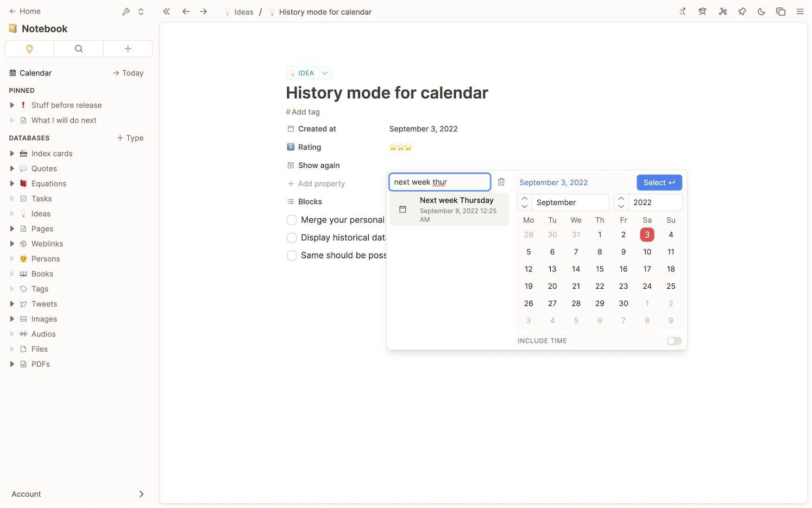This screenshot has height=508, width=812.
Task: Check the 'Merge your personal' checkbox
Action: (x=292, y=220)
